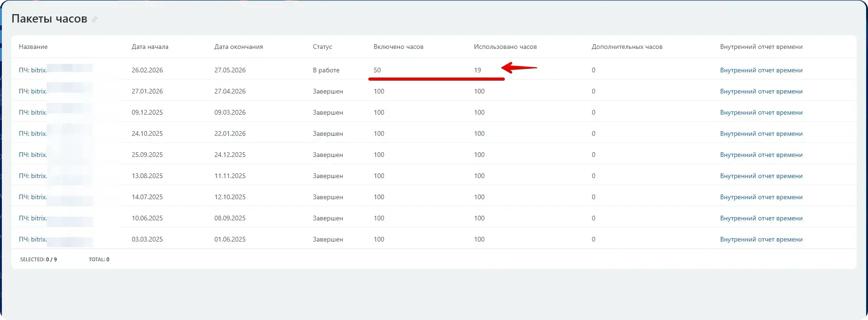Screen dimensions: 868x320
Task: Sort by Включено часов column header
Action: coord(398,47)
